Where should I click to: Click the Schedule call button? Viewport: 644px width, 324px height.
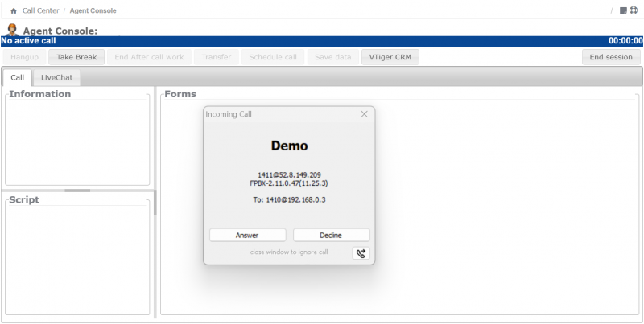point(272,58)
